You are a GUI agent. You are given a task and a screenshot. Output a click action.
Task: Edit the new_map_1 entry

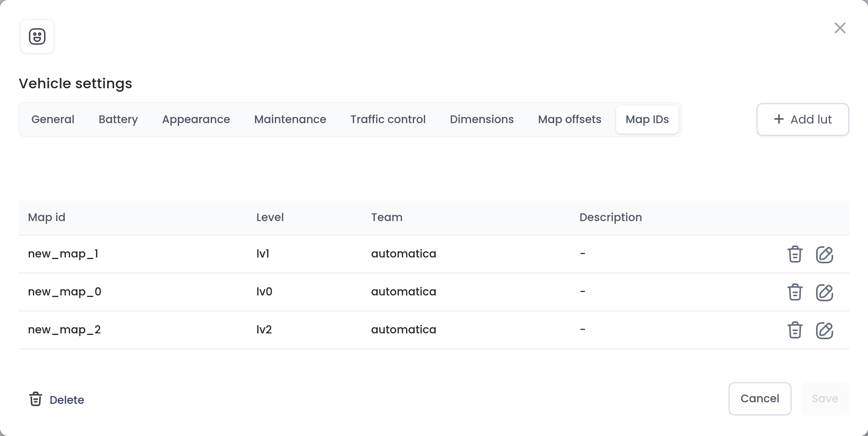pyautogui.click(x=824, y=254)
